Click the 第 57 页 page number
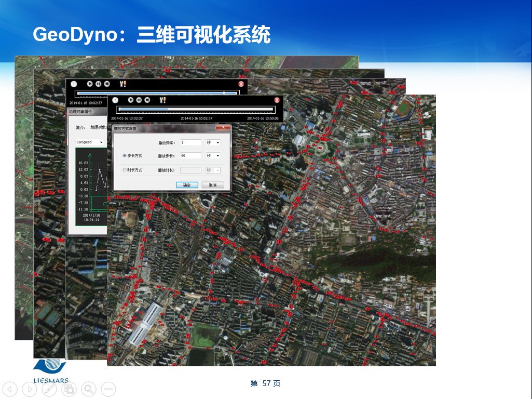Viewport: 532px width, 399px height. 265,383
